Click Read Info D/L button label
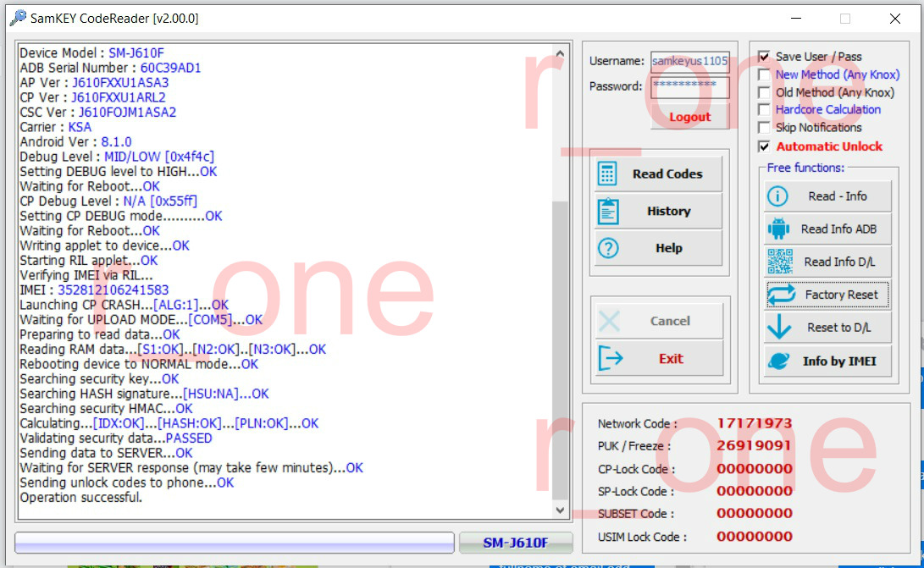This screenshot has height=568, width=924. (x=839, y=262)
